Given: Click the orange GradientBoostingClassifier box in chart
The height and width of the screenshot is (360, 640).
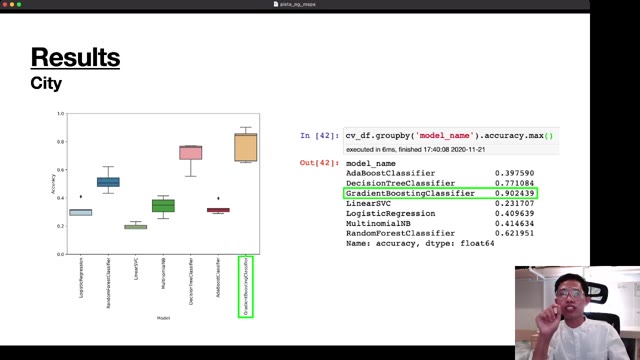Looking at the screenshot, I should pos(246,147).
